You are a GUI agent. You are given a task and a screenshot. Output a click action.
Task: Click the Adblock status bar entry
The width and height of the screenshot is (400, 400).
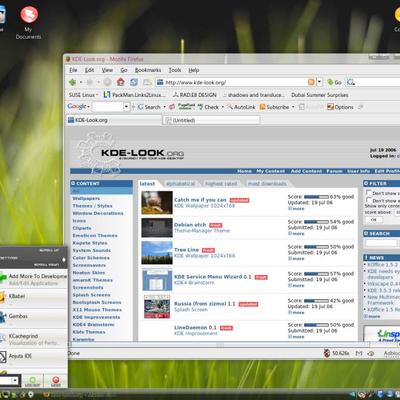click(x=392, y=353)
